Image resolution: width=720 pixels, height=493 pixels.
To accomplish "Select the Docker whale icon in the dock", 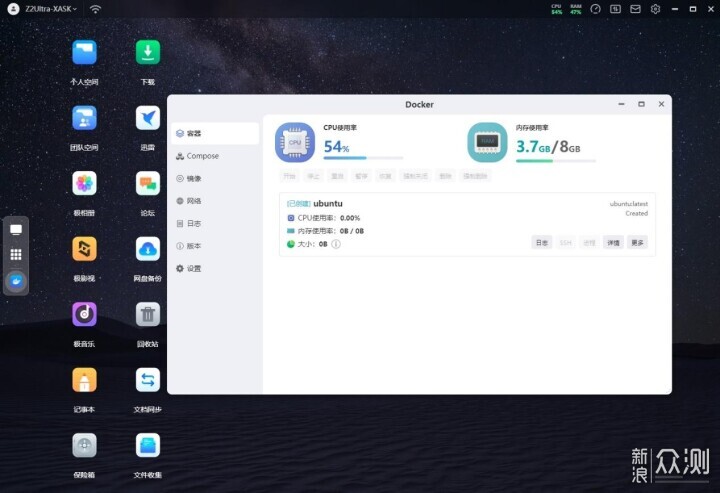I will coord(16,281).
